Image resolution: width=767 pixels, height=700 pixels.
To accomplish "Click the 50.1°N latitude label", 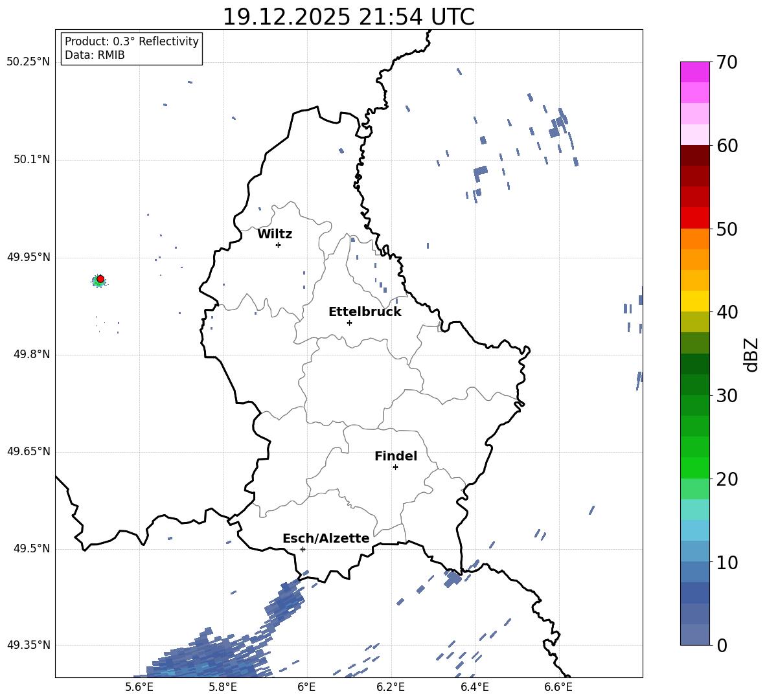I will tap(31, 160).
